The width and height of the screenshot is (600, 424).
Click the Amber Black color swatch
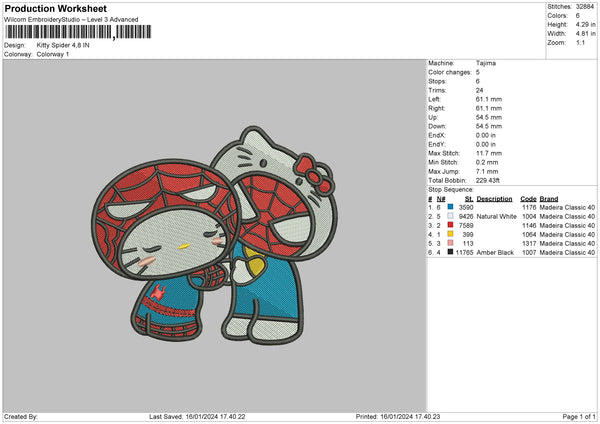click(450, 252)
